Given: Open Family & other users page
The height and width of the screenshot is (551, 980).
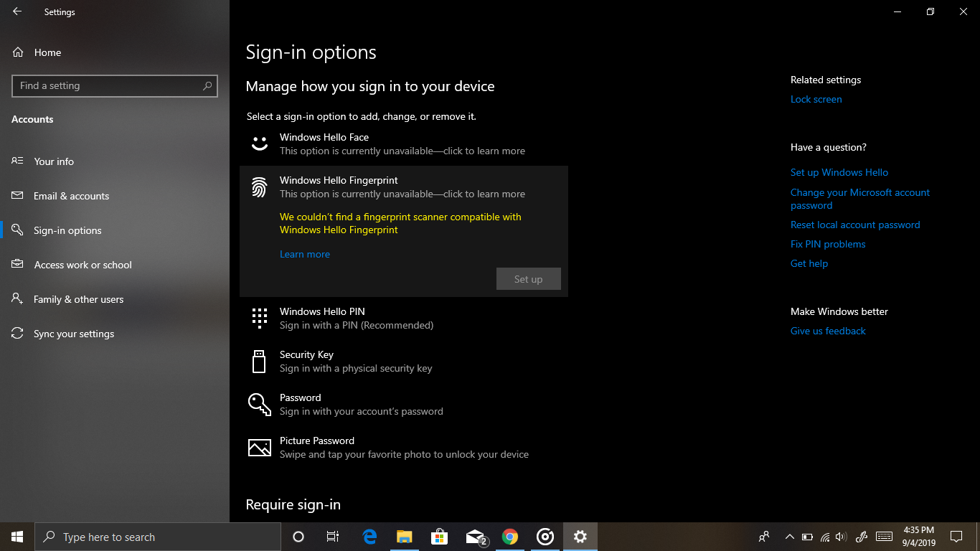Looking at the screenshot, I should pyautogui.click(x=78, y=299).
